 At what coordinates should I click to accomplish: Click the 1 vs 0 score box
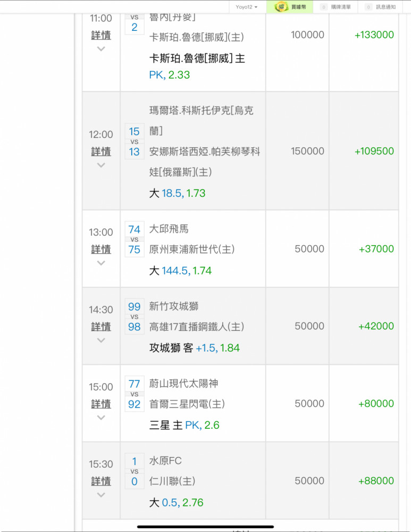coord(135,471)
